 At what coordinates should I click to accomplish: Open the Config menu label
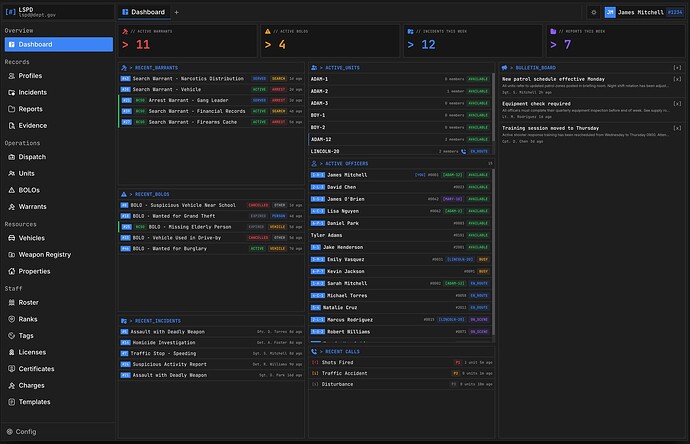tap(26, 432)
